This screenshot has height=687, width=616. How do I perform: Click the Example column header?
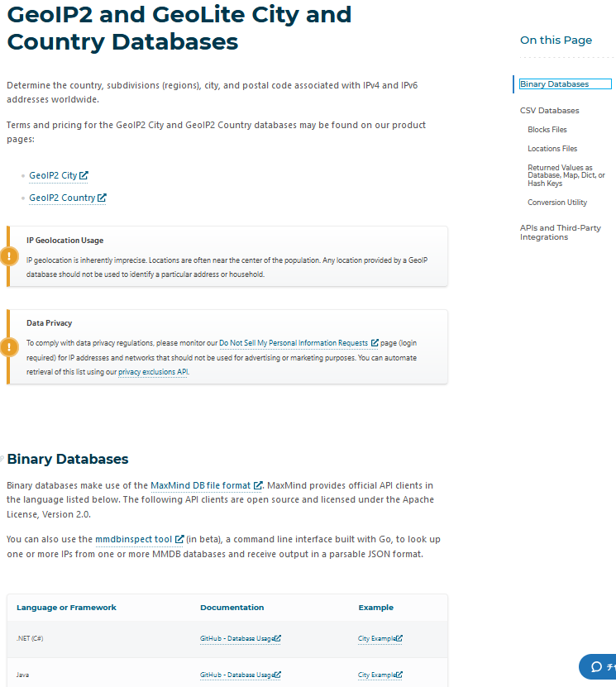(x=376, y=608)
